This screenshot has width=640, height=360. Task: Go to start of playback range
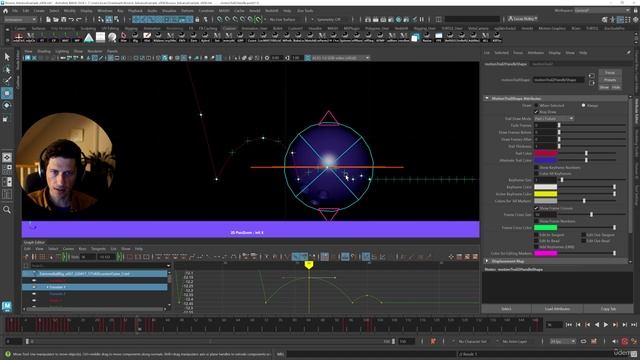click(x=569, y=324)
